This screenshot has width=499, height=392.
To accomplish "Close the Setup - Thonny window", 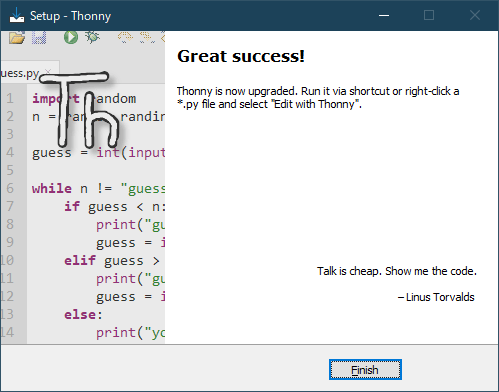I will [475, 15].
